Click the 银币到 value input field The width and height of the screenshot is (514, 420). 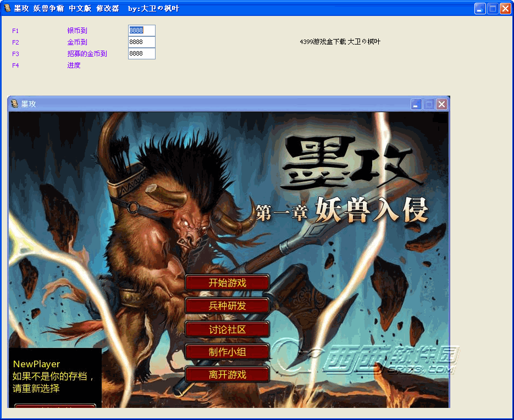tap(142, 30)
